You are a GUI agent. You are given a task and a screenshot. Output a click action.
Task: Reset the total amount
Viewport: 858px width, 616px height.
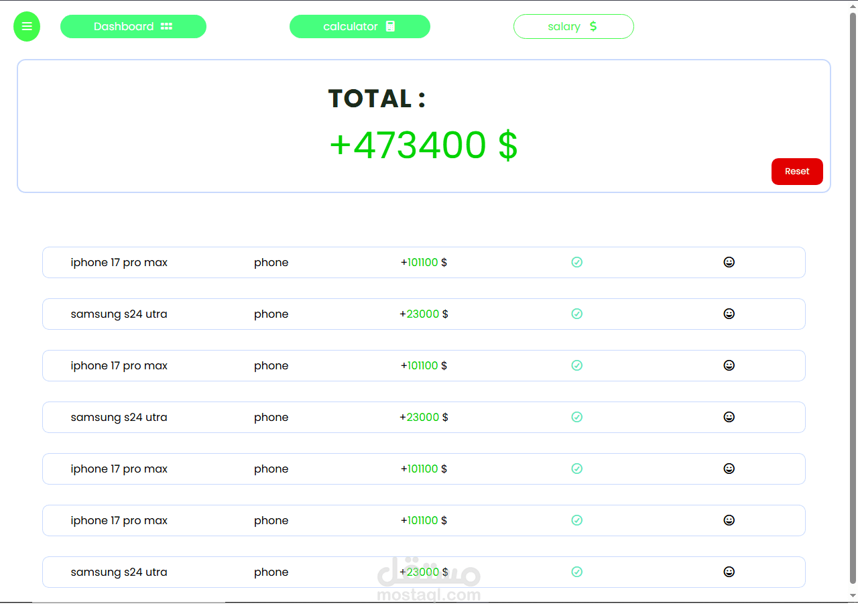click(797, 172)
